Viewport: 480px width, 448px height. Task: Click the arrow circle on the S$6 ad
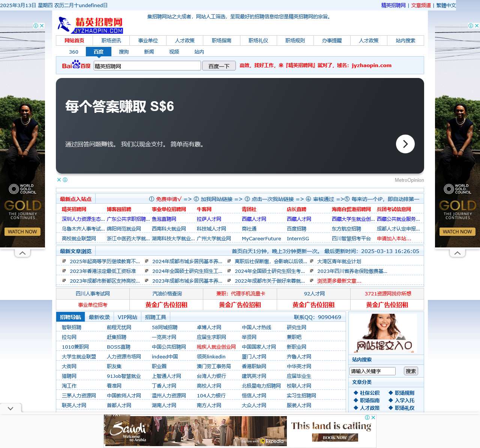pyautogui.click(x=405, y=144)
